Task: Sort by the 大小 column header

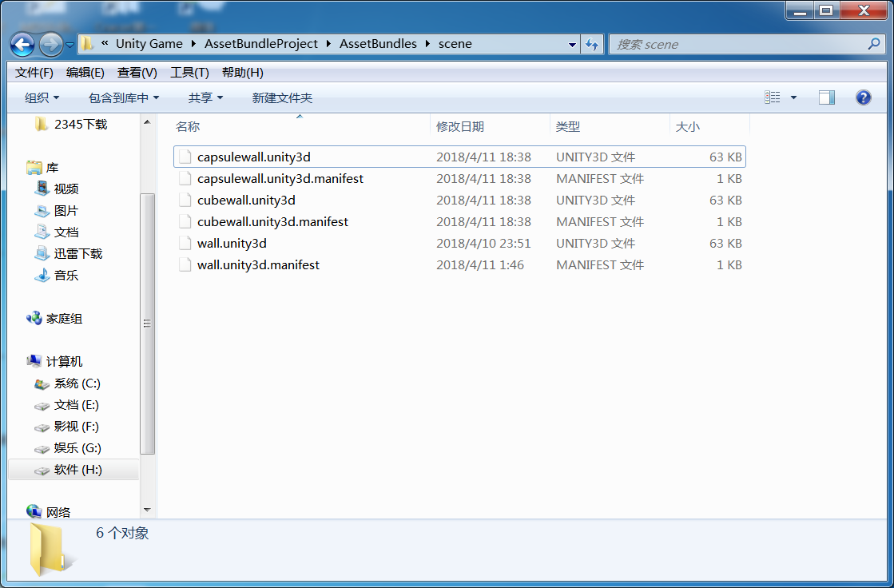Action: click(x=709, y=126)
